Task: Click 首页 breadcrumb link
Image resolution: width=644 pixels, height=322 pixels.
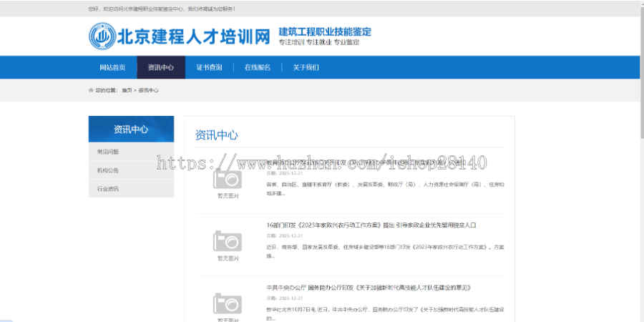Action: point(127,90)
